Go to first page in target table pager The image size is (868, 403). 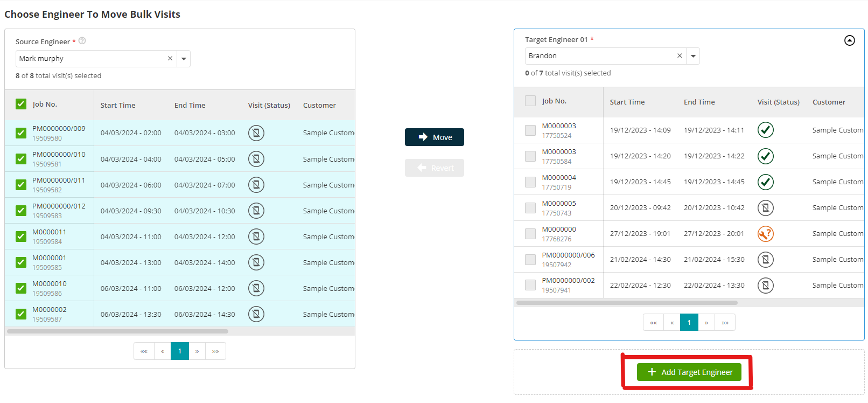coord(653,322)
